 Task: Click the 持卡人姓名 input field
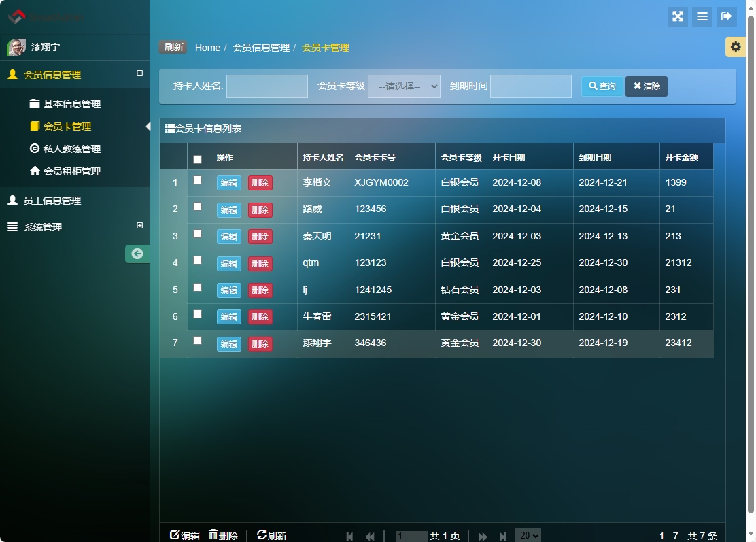pyautogui.click(x=267, y=86)
